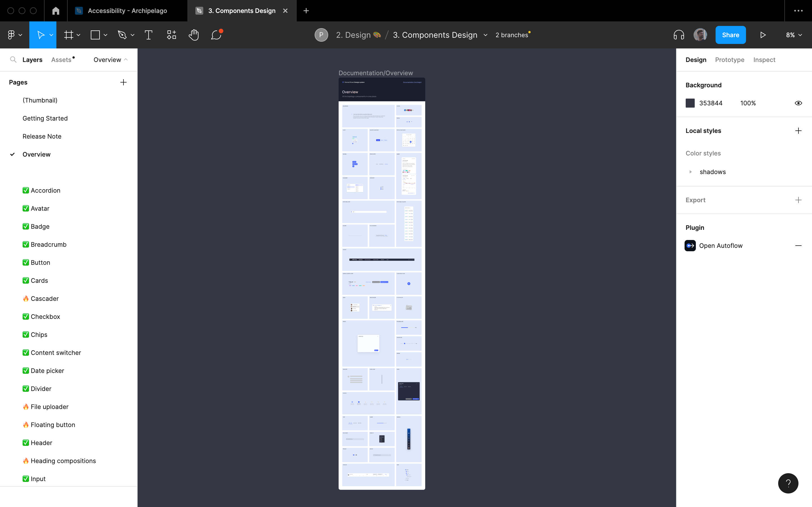812x507 pixels.
Task: Open the Figma main menu
Action: (11, 35)
